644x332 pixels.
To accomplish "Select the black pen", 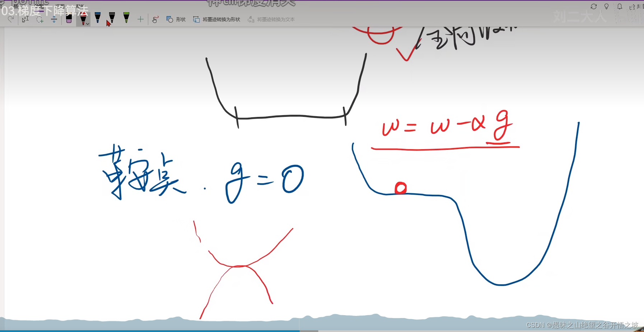I will 112,18.
